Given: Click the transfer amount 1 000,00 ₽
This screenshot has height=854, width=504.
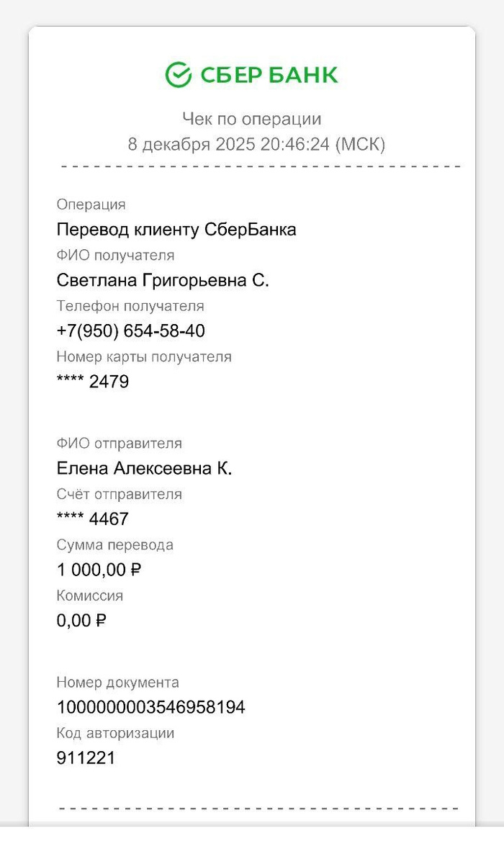Looking at the screenshot, I should coord(99,570).
